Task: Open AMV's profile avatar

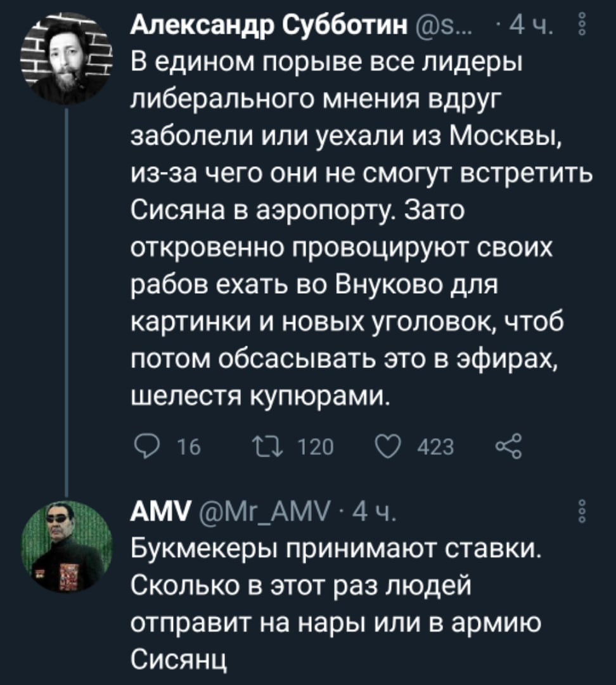Action: tap(66, 547)
